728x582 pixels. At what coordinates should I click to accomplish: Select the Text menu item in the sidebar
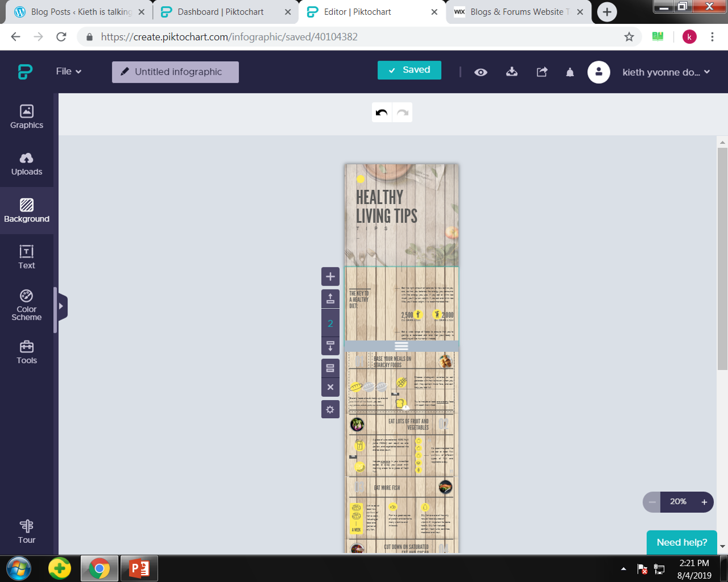click(x=27, y=257)
